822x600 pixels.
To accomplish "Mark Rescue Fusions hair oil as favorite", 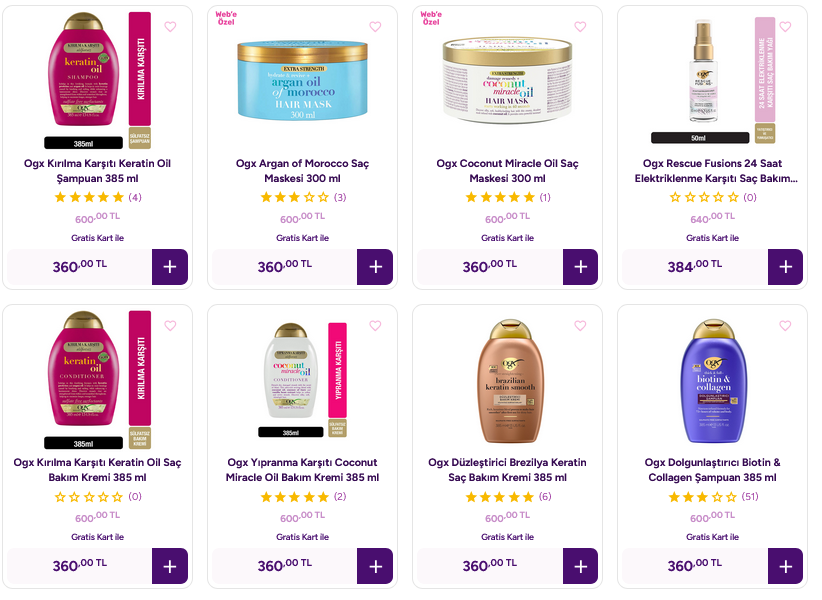I will tap(785, 27).
